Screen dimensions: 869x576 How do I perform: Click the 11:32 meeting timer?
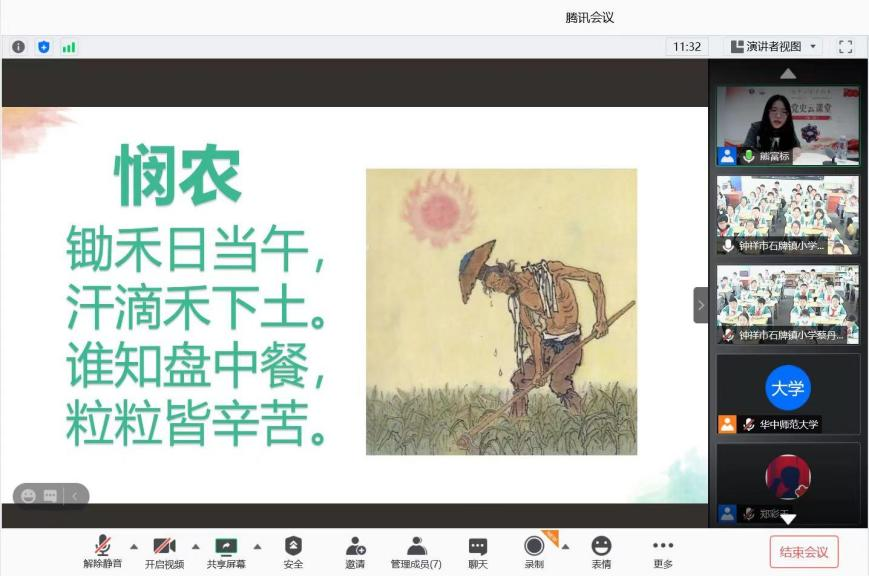(687, 47)
